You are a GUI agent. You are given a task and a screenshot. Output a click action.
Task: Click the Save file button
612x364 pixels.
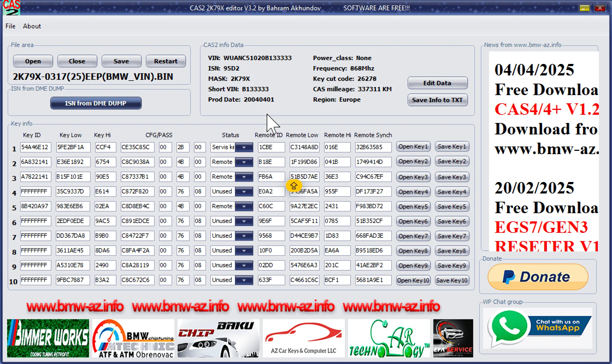[x=121, y=61]
